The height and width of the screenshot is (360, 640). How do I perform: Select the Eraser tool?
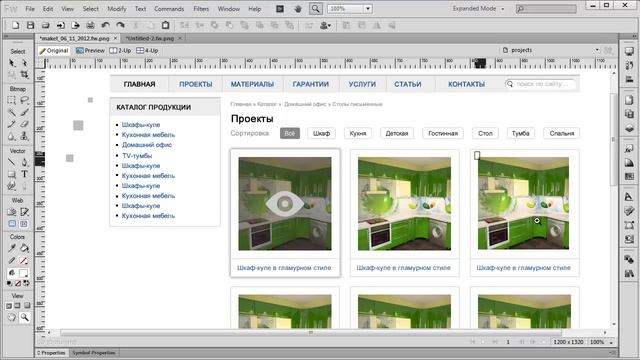24,124
